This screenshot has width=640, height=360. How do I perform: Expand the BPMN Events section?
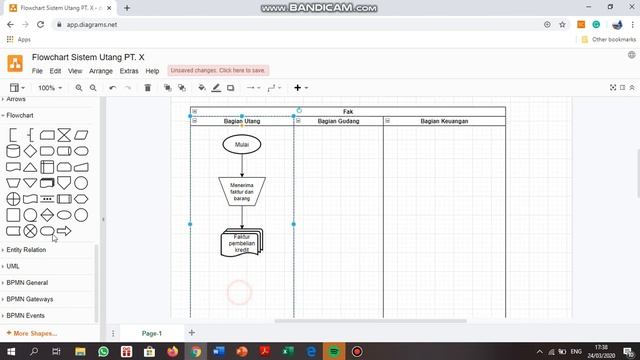click(24, 316)
